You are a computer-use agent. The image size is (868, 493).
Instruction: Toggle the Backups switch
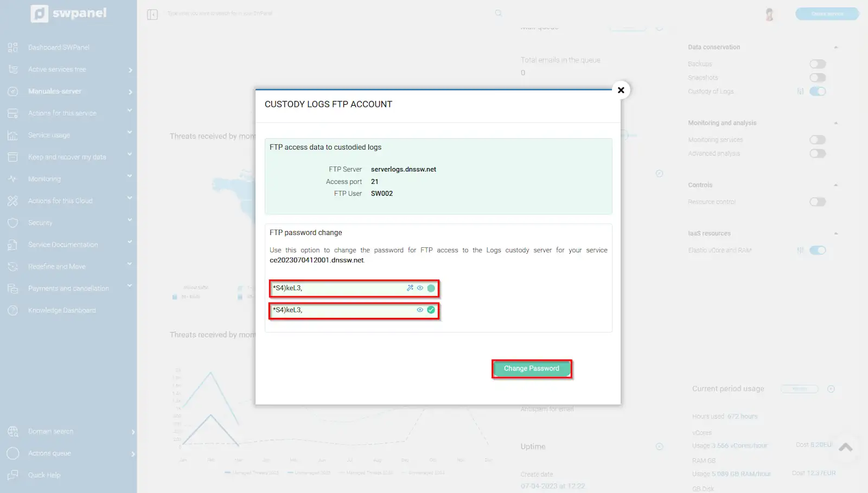[x=817, y=64]
